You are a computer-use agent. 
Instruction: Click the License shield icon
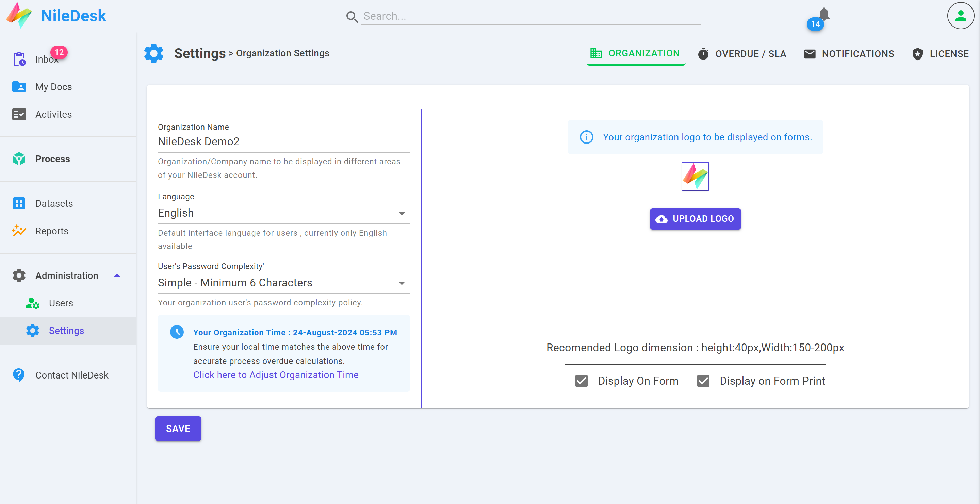[x=918, y=54]
